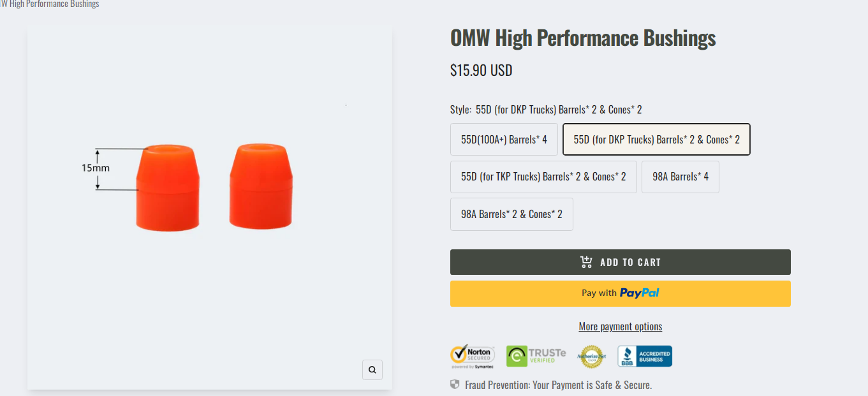Click the Authorize.Net gold seal
The height and width of the screenshot is (396, 868).
click(x=591, y=356)
